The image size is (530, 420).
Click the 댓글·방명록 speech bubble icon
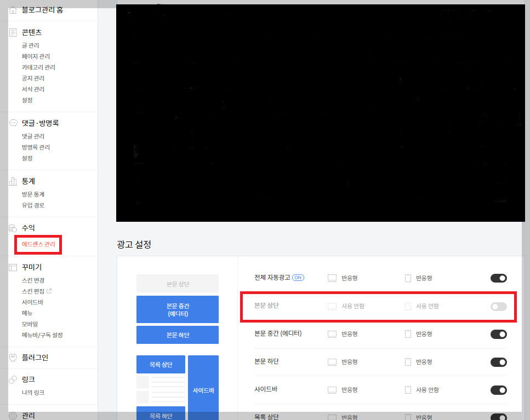click(x=13, y=123)
